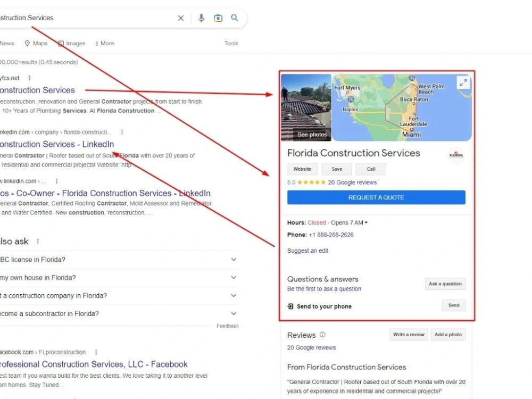Run search with magnifying glass icon
Image resolution: width=532 pixels, height=399 pixels.
click(x=235, y=18)
